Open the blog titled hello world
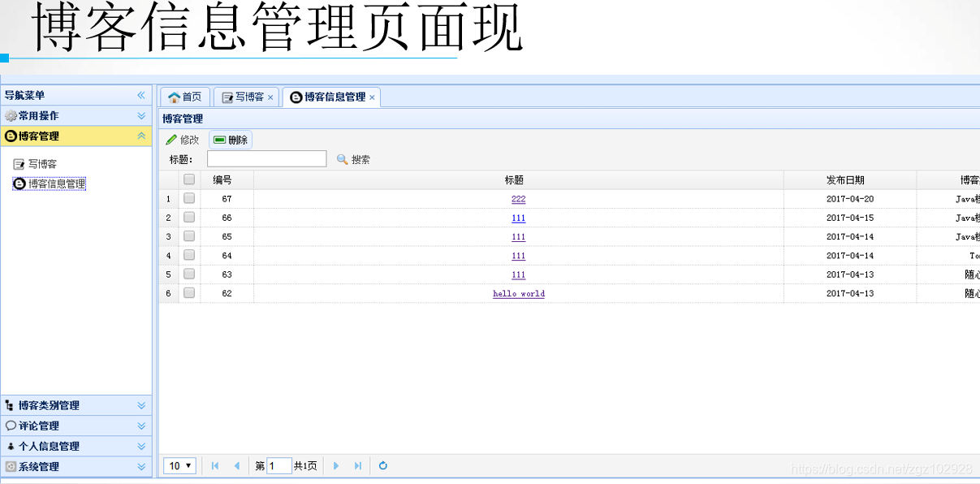 click(x=518, y=293)
